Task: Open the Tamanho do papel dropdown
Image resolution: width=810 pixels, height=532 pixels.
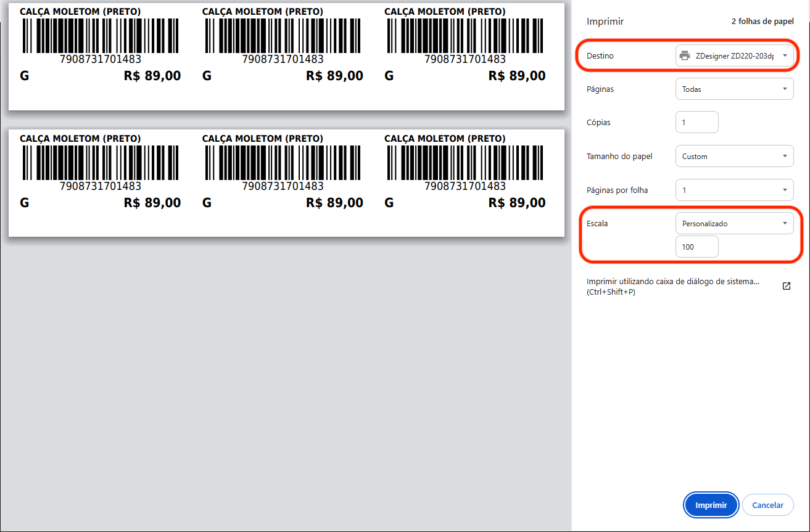Action: coord(734,157)
